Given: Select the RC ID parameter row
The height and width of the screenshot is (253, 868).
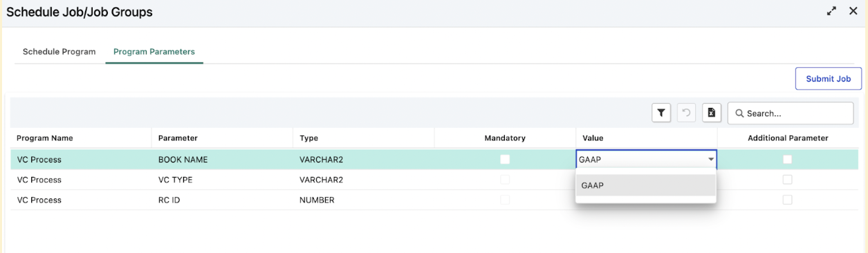Looking at the screenshot, I should pyautogui.click(x=434, y=200).
